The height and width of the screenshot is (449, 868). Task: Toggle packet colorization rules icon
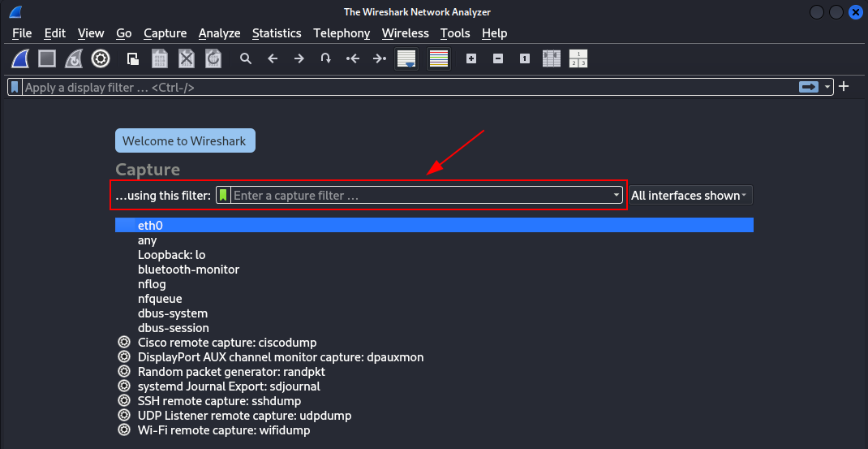(439, 58)
